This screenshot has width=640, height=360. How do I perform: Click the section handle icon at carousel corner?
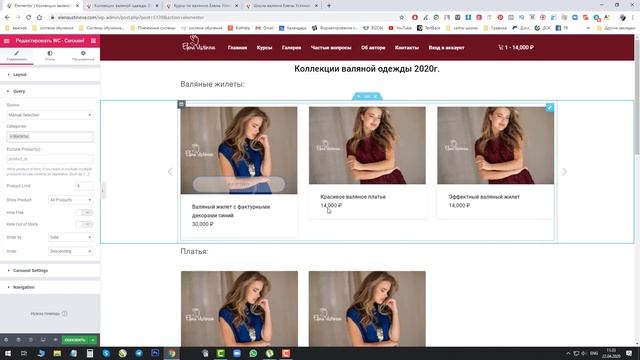click(x=182, y=104)
